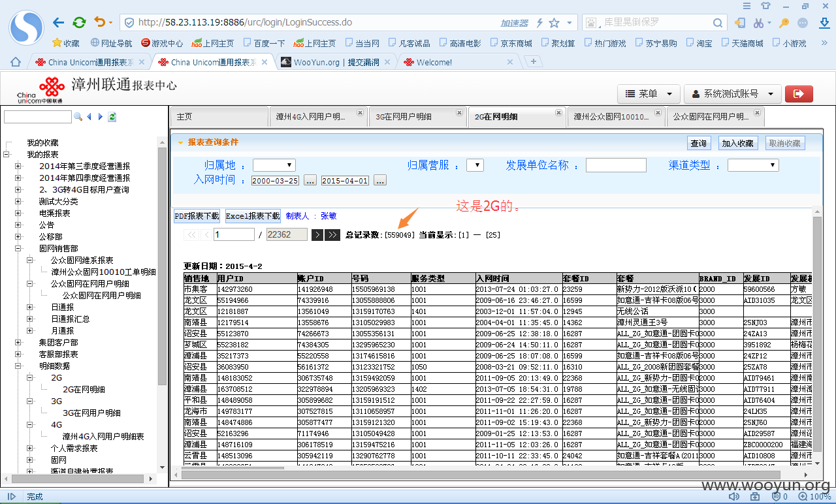
Task: Open the end date picker button
Action: 380,180
